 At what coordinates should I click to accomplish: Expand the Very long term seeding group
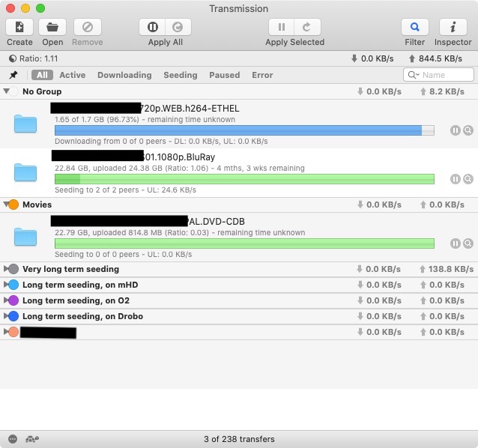[6, 268]
